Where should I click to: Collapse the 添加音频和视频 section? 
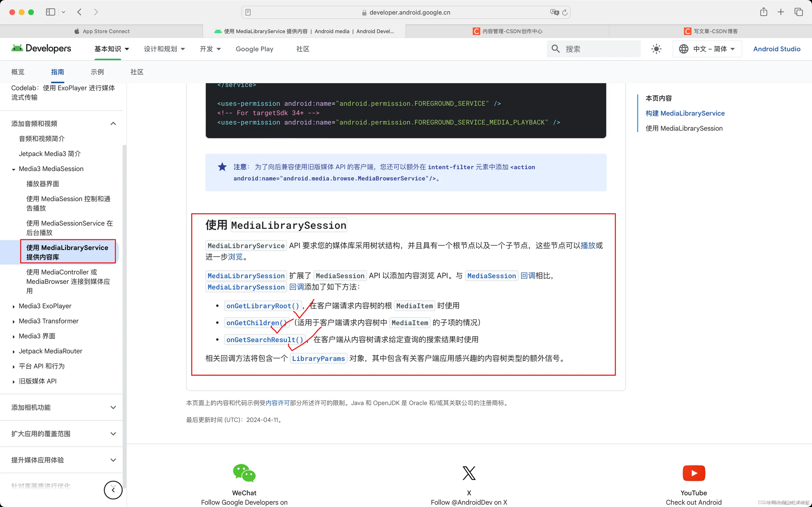tap(113, 124)
